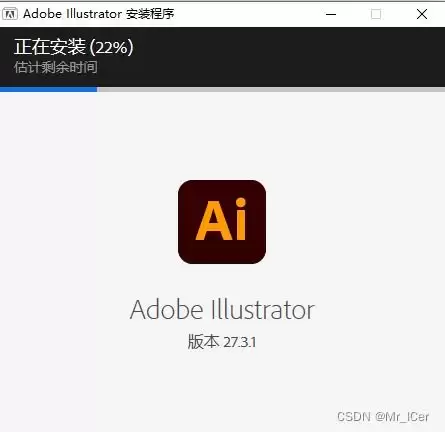Click the '估计剩余时间' text

[56, 67]
